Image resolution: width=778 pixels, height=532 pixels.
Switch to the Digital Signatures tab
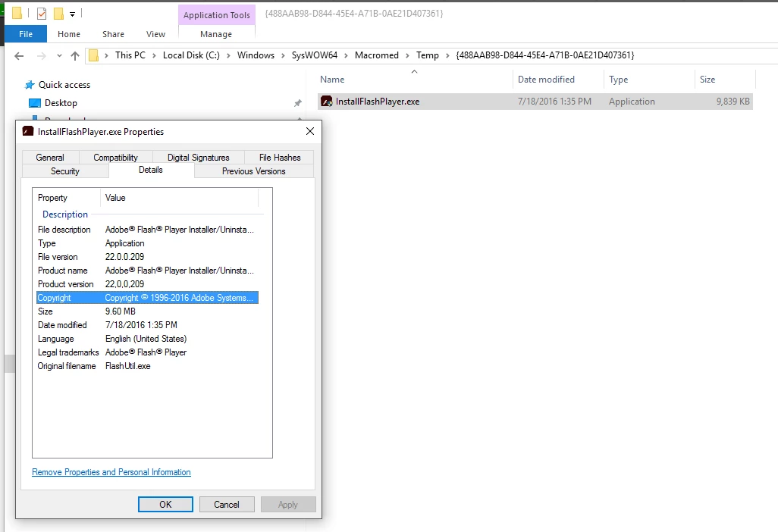(199, 157)
